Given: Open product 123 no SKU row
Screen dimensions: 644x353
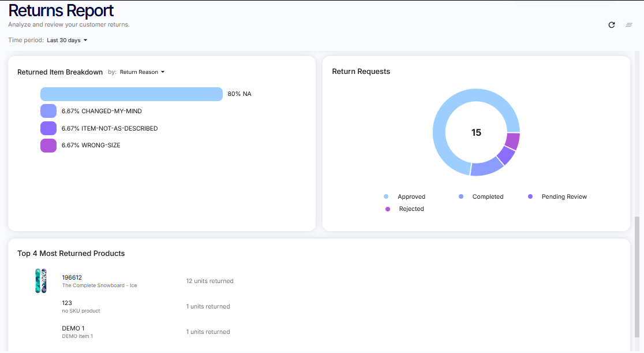Looking at the screenshot, I should (x=81, y=306).
